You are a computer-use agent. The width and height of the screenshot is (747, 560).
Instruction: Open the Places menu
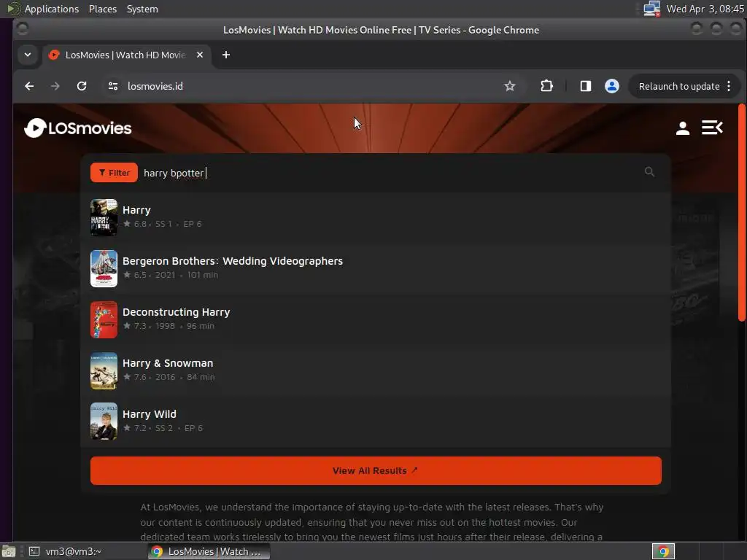[x=103, y=9]
